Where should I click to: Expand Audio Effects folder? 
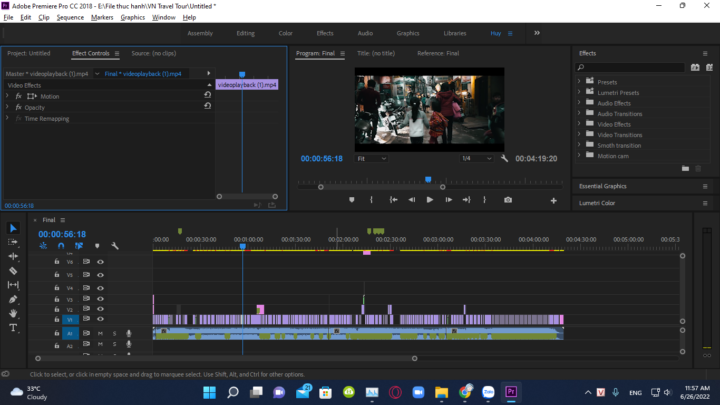(579, 102)
